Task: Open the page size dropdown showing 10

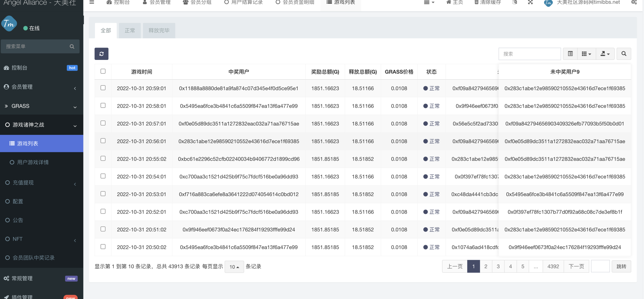Action: (x=234, y=267)
